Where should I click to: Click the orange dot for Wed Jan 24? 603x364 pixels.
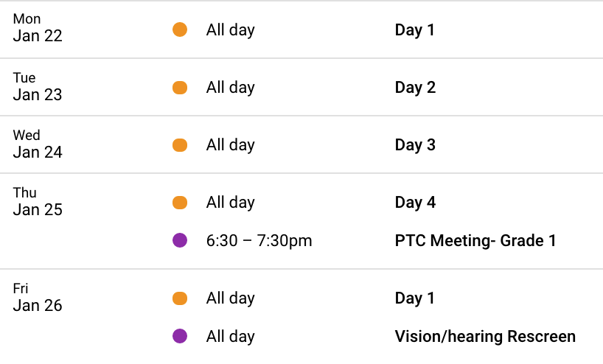click(x=180, y=145)
